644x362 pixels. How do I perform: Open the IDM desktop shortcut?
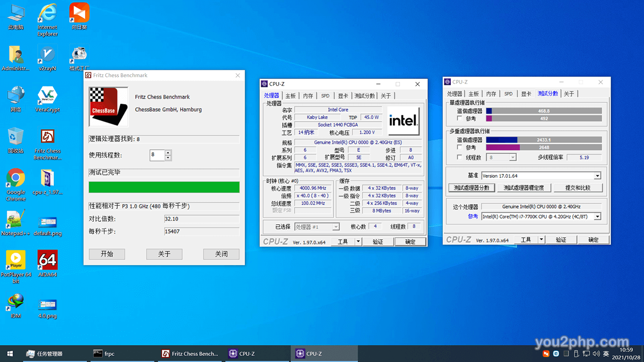pyautogui.click(x=16, y=305)
